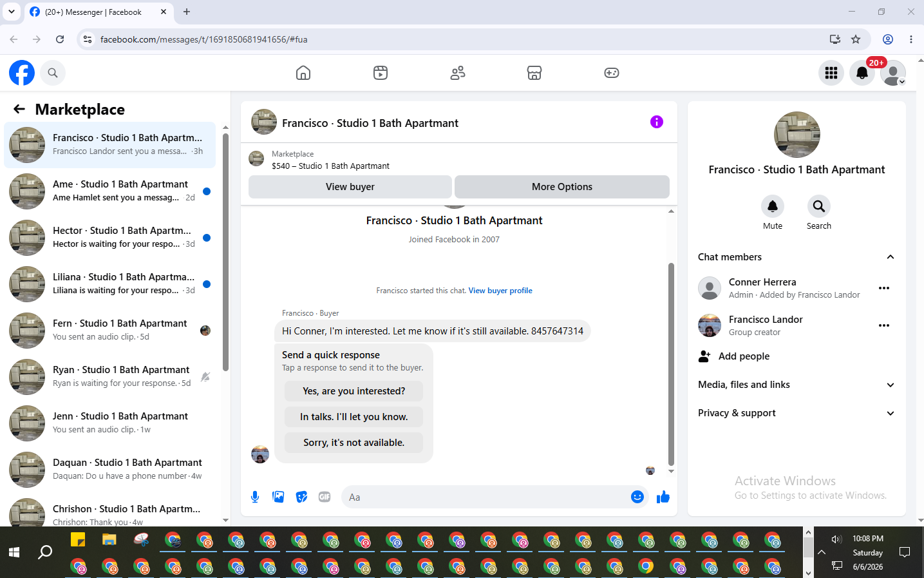Open the taskbar clock and calendar
The height and width of the screenshot is (578, 924).
pyautogui.click(x=868, y=553)
